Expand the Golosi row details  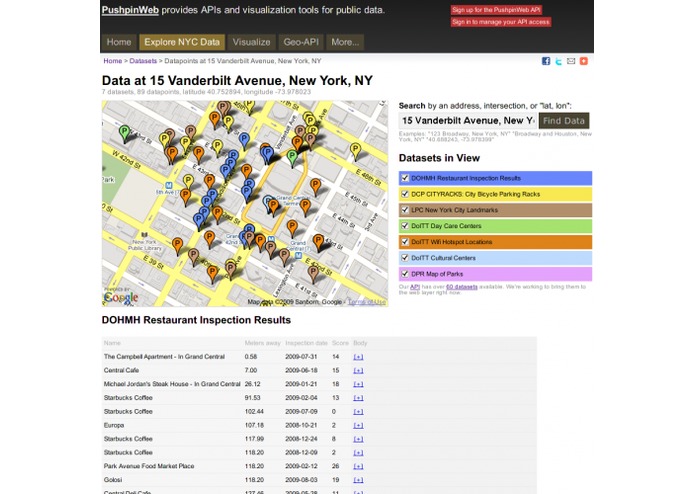[x=358, y=480]
